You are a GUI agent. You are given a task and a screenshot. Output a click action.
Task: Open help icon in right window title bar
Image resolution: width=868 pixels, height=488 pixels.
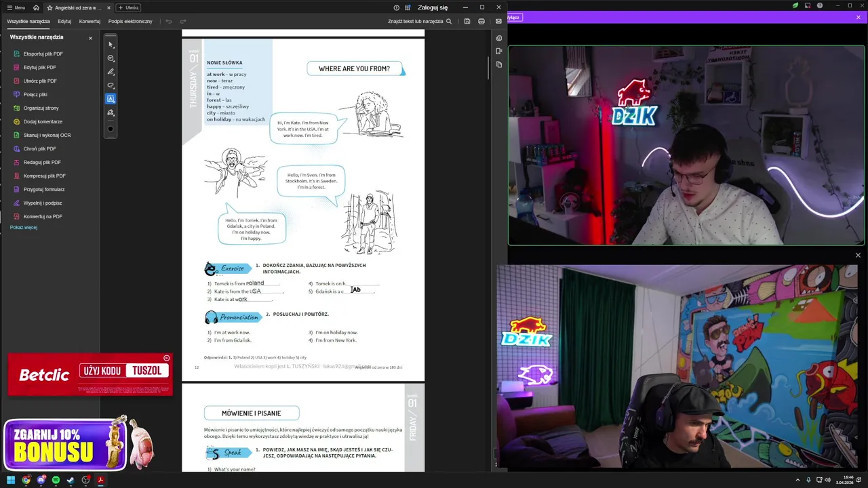(820, 5)
